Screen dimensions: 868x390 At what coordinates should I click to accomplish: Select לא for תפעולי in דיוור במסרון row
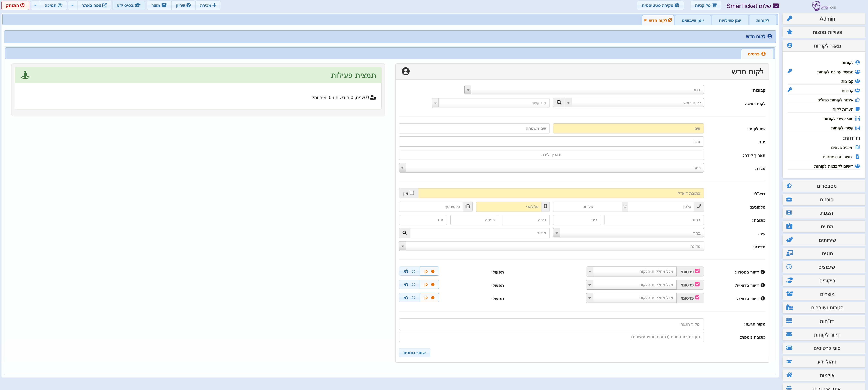coord(409,271)
